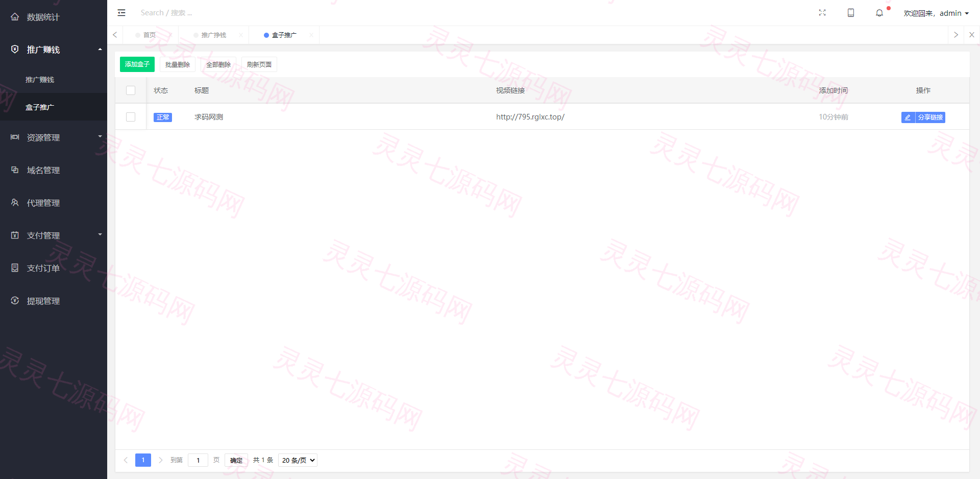Click the page-number jump input field
This screenshot has height=479, width=980.
[x=198, y=460]
